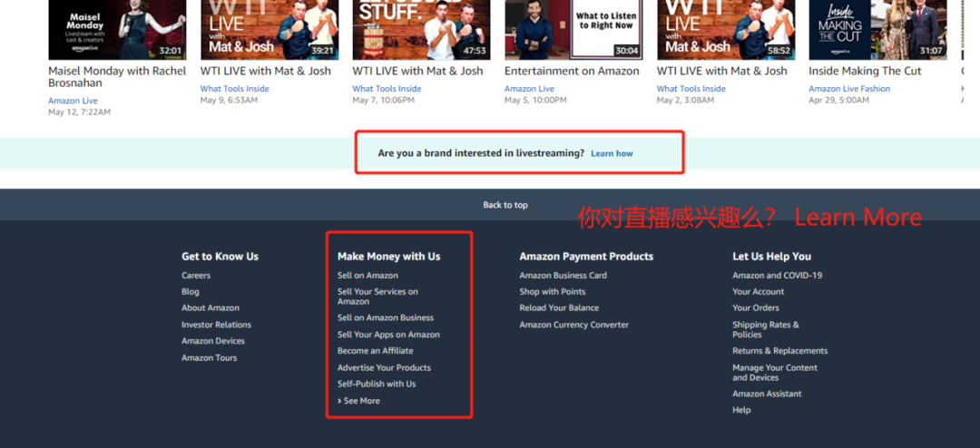Open the Help footer link
The height and width of the screenshot is (448, 980).
click(x=741, y=410)
